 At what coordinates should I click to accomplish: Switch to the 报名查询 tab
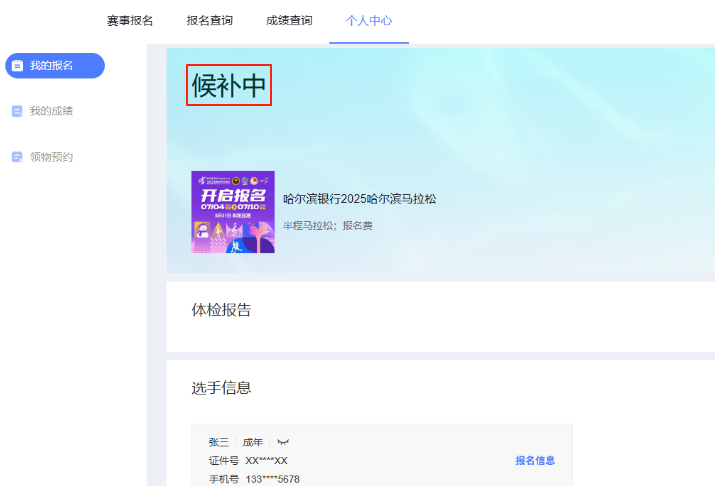pyautogui.click(x=209, y=21)
